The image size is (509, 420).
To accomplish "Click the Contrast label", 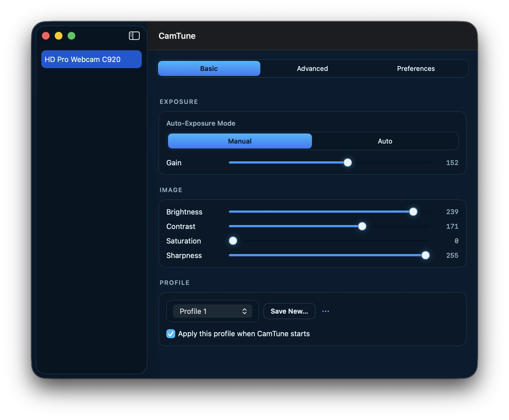I will (x=181, y=226).
